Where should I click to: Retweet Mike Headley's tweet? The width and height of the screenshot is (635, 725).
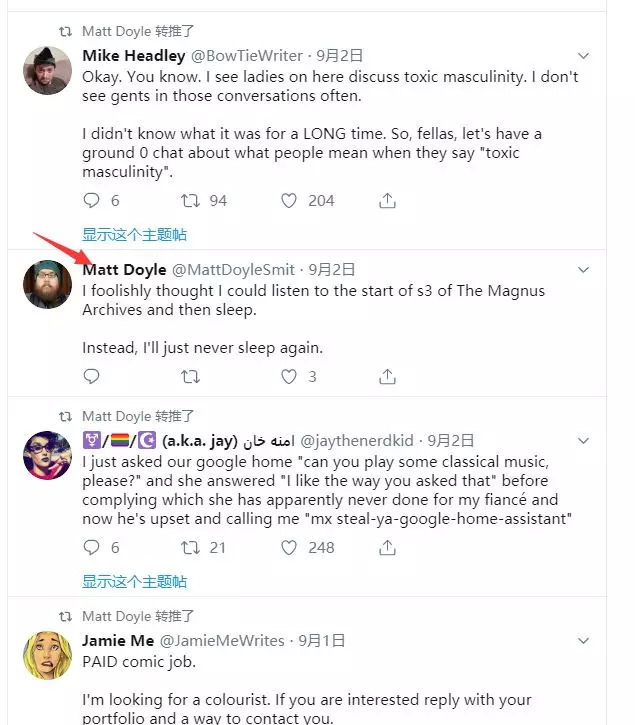(x=190, y=201)
